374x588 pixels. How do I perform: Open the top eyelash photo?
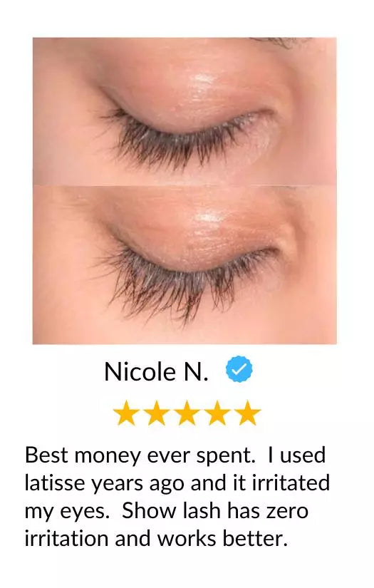pyautogui.click(x=185, y=111)
